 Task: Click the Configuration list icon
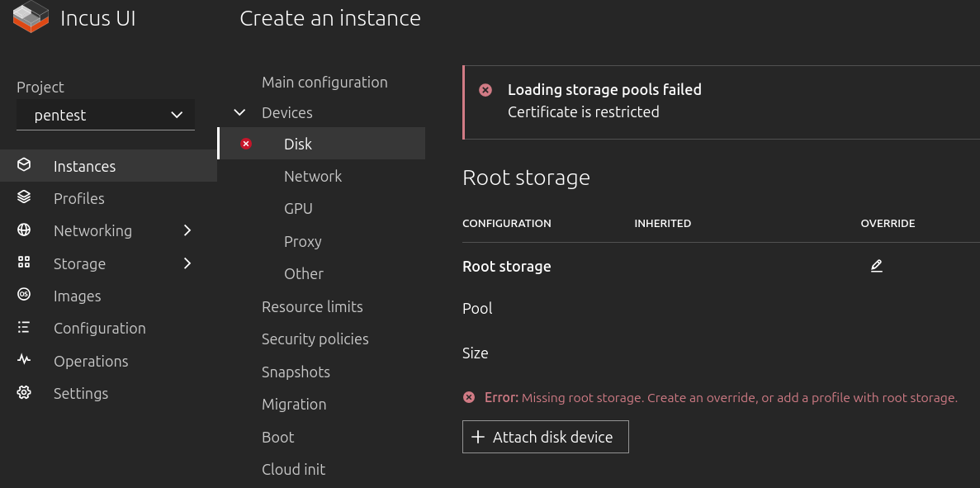click(x=24, y=328)
